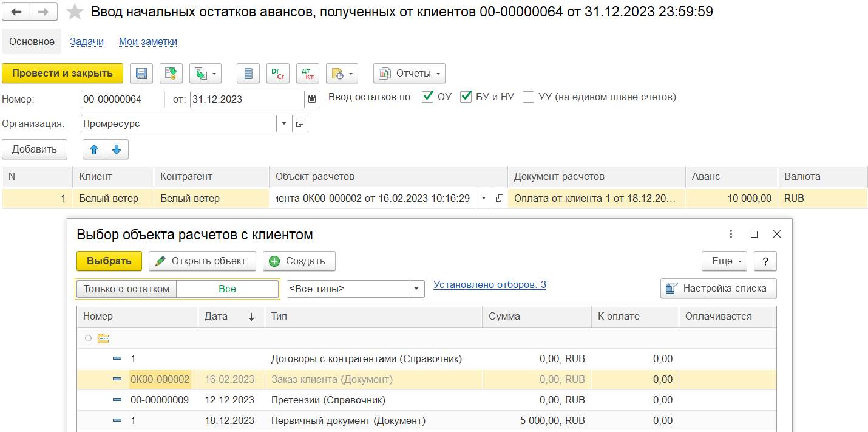Open the Установлено отборов: 3 link

point(489,284)
